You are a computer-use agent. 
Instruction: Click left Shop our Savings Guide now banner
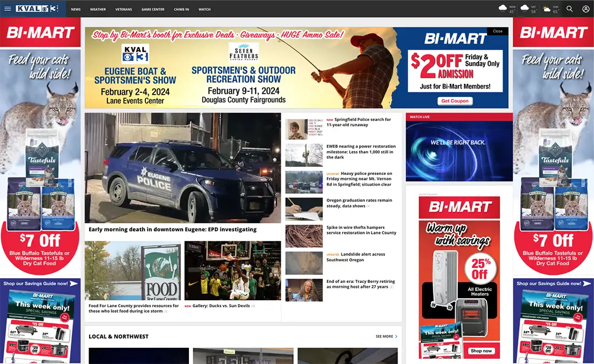[40, 284]
